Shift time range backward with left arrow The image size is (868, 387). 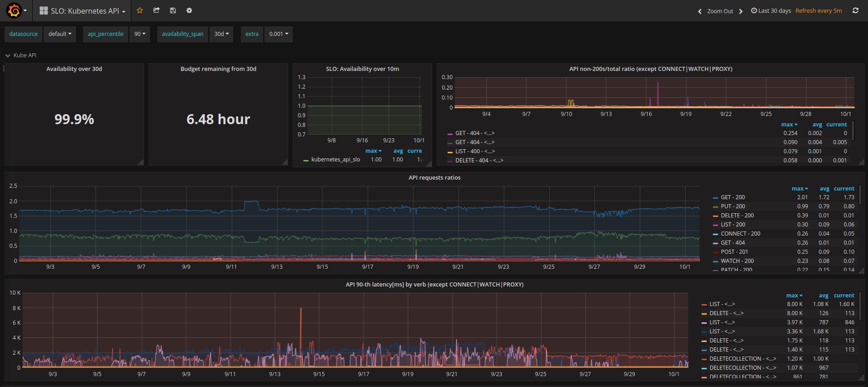tap(699, 11)
